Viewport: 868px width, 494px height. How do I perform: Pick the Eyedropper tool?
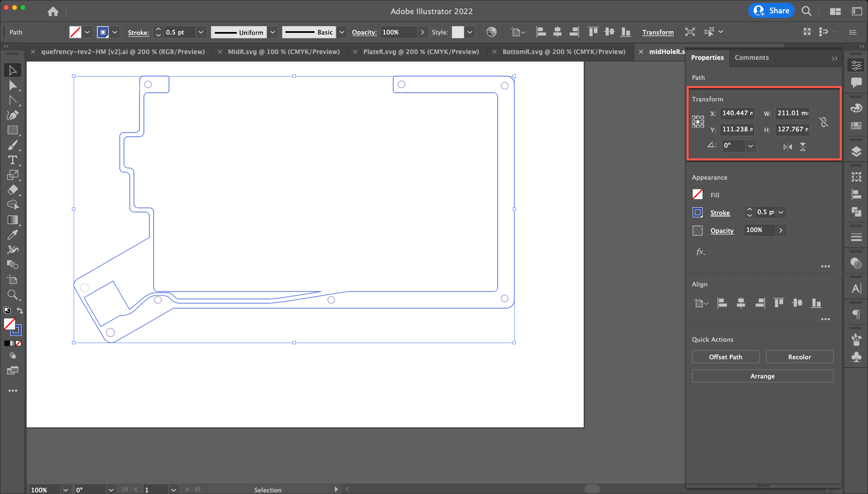[x=13, y=235]
